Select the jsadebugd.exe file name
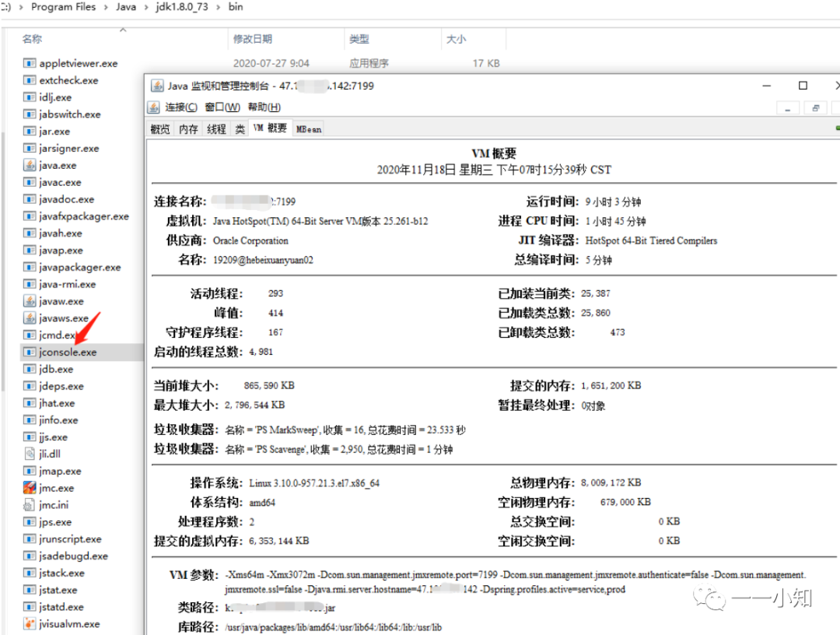 point(73,556)
